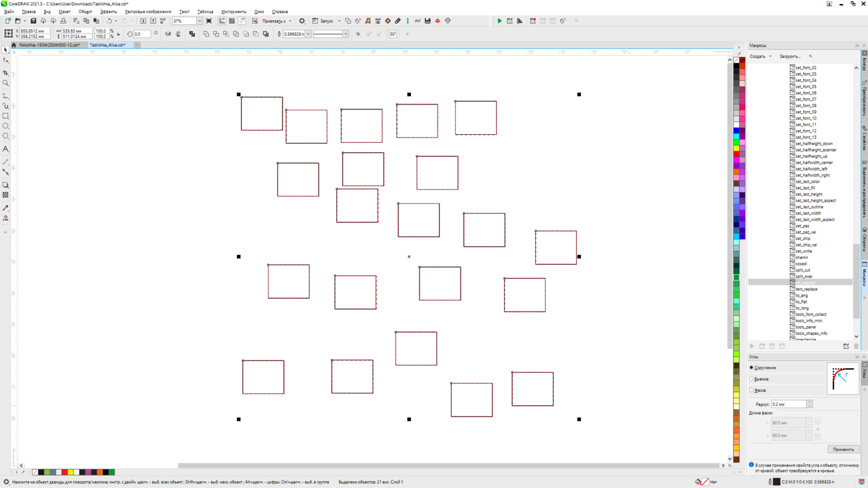Collapse the Углы docker panel
The height and width of the screenshot is (488, 868).
(x=857, y=357)
